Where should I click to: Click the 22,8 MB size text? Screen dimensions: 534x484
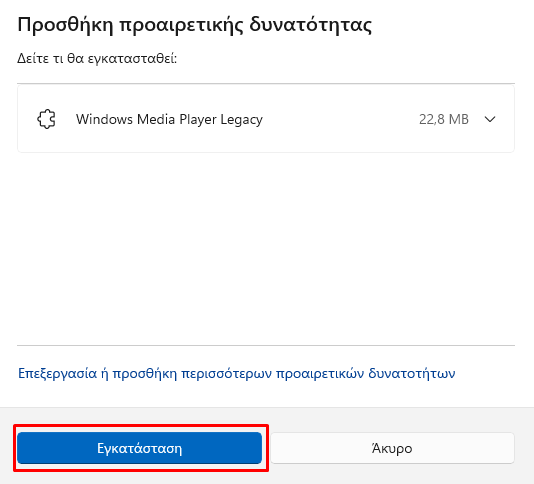[x=444, y=119]
